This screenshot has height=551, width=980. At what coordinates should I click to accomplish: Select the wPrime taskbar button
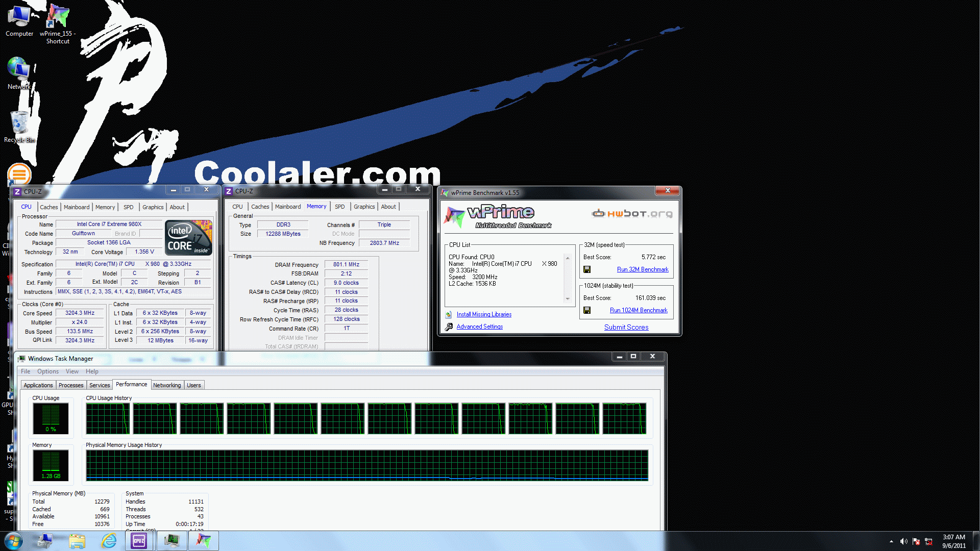[x=204, y=541]
